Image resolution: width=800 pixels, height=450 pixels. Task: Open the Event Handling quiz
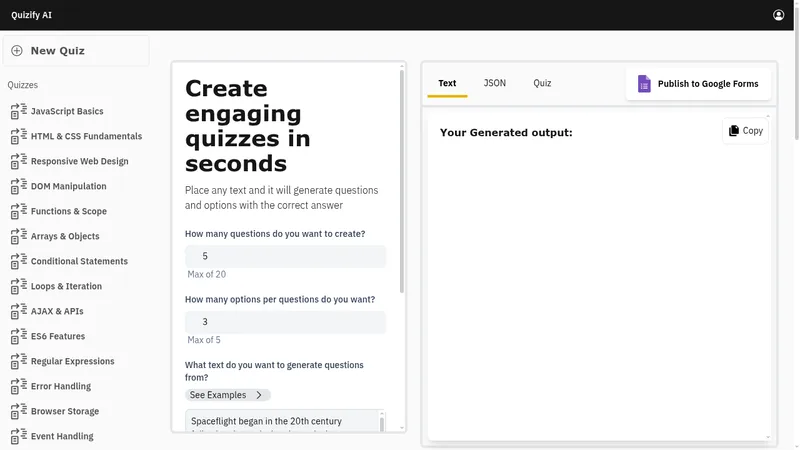62,436
